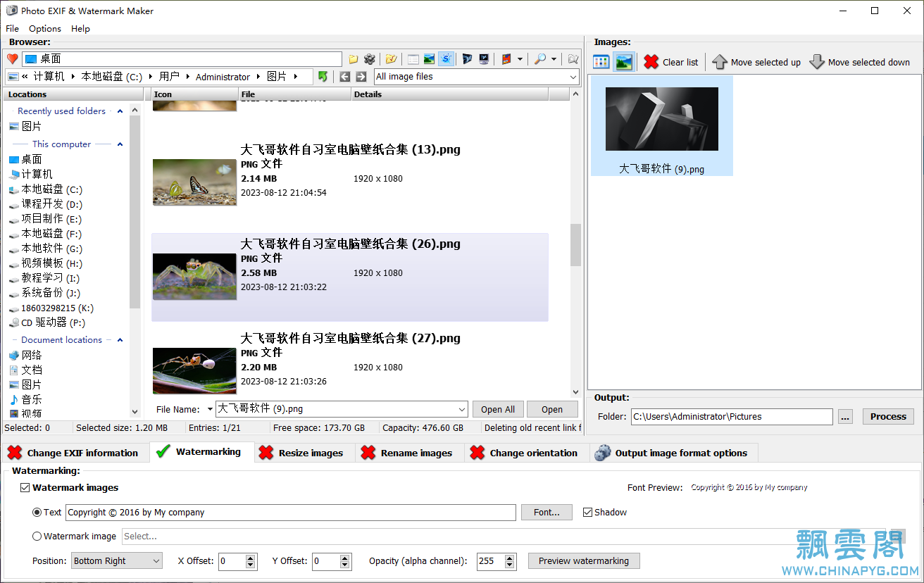Click the computer monitor toolbar icon
The image size is (924, 583).
coord(484,59)
